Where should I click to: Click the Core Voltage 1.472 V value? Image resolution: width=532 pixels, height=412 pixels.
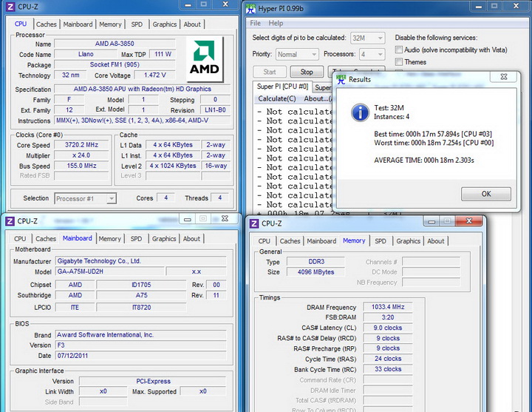(154, 75)
